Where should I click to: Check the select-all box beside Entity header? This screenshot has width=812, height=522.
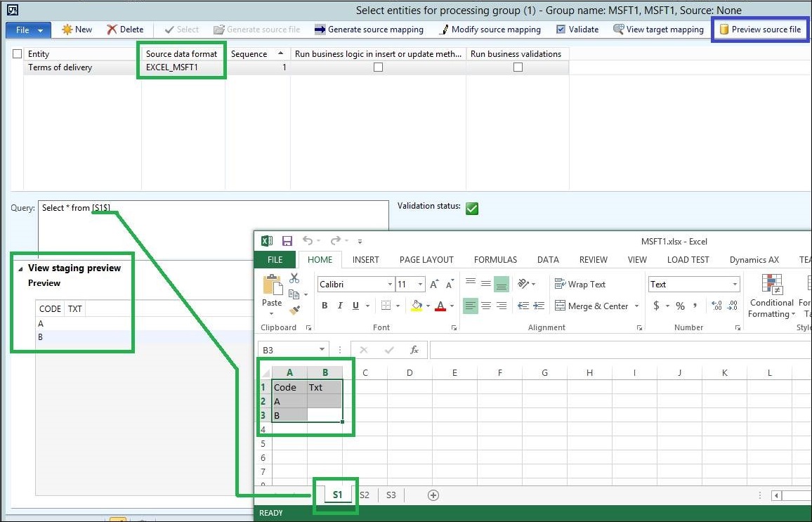pyautogui.click(x=18, y=54)
